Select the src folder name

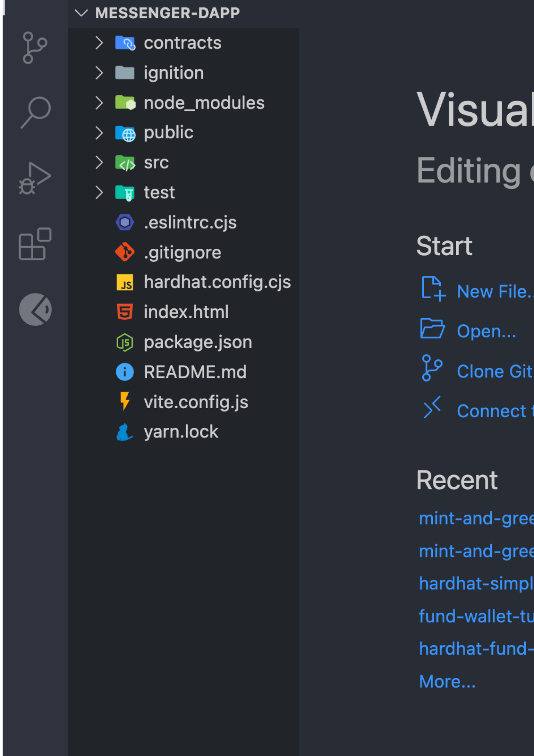(156, 163)
